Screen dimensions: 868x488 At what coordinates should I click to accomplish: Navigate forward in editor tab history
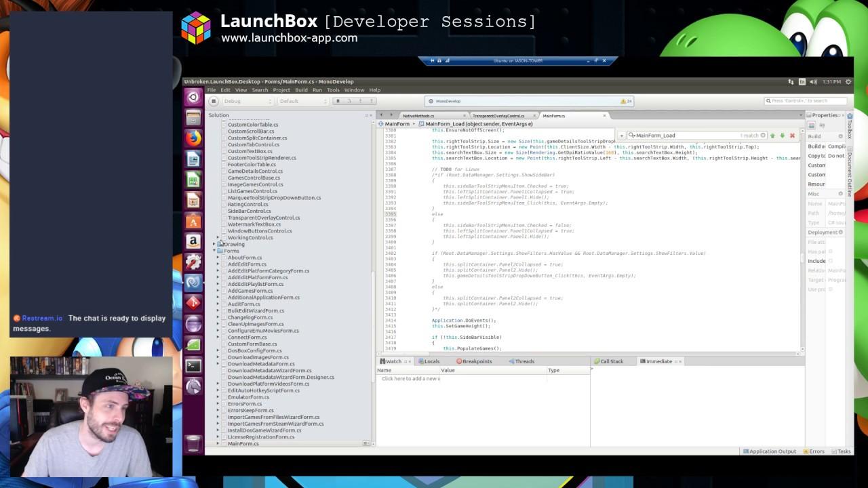coord(391,115)
